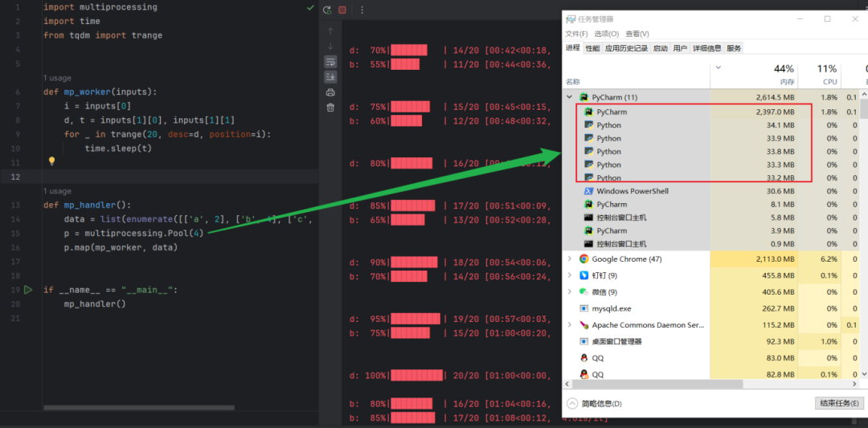Toggle scroll to end in the console sidebar
This screenshot has height=428, width=868.
pyautogui.click(x=330, y=77)
